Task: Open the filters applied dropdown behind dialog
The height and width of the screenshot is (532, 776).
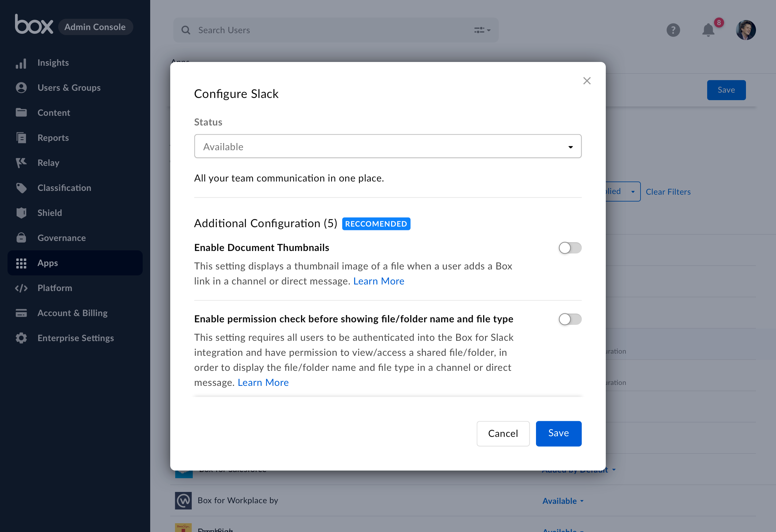Action: pyautogui.click(x=623, y=191)
